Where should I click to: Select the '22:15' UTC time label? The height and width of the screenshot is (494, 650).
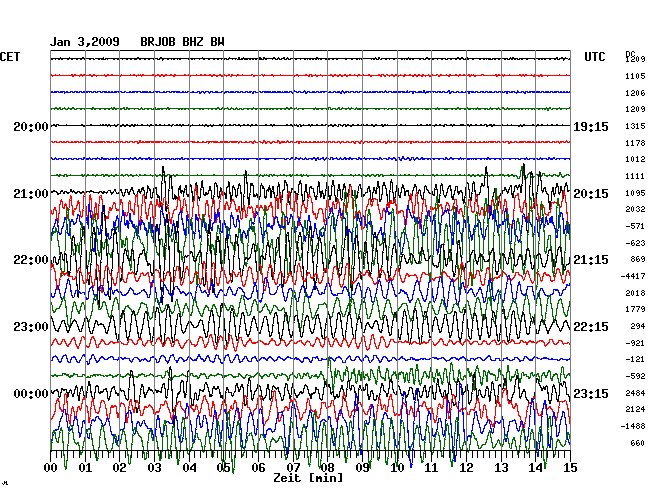click(x=591, y=327)
